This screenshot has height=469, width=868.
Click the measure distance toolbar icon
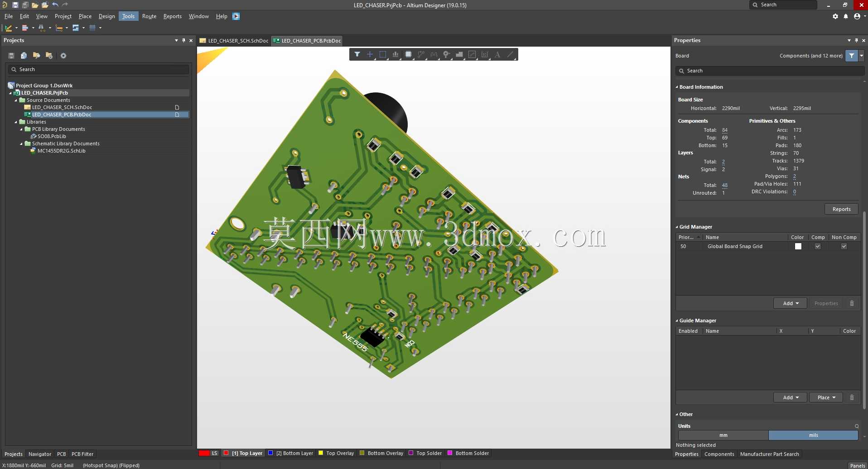pos(59,28)
